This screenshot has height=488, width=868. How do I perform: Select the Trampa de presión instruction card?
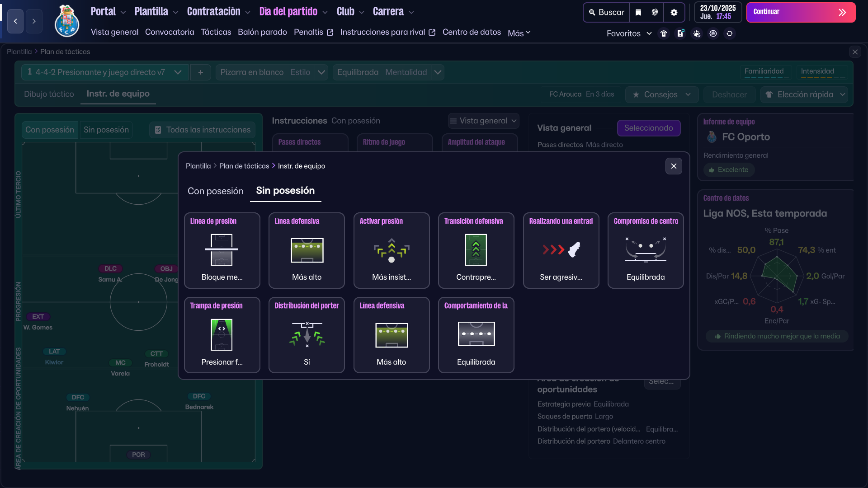pos(222,335)
